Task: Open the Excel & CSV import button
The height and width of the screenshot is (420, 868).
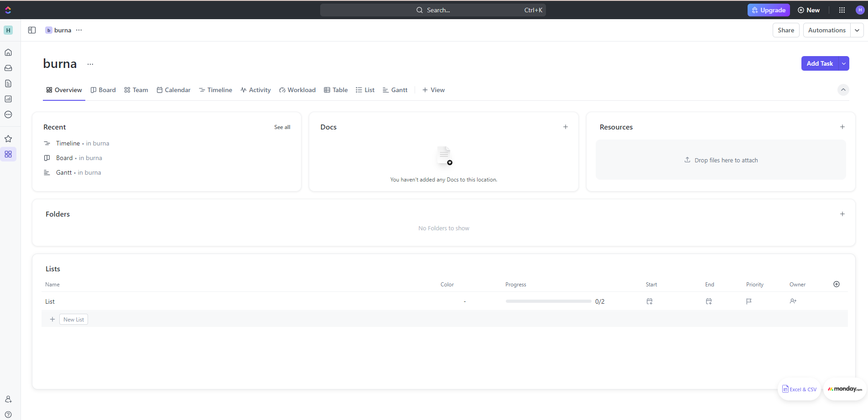Action: [799, 389]
